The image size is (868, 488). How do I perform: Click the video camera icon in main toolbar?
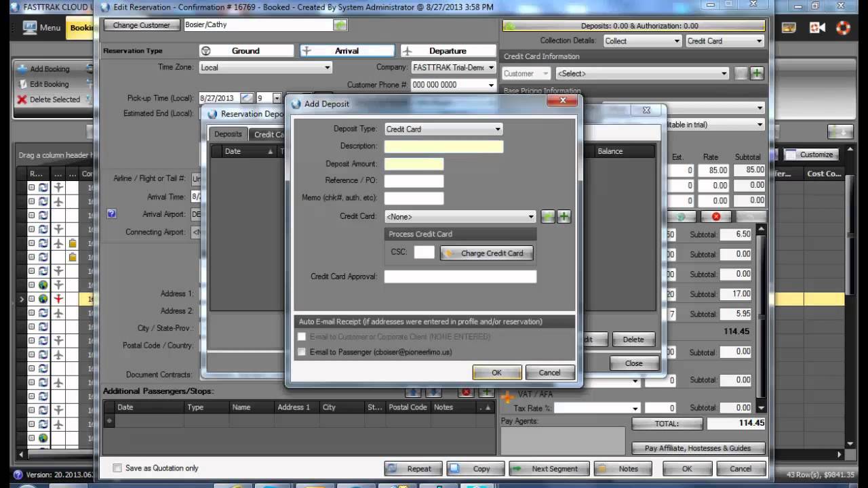point(816,28)
